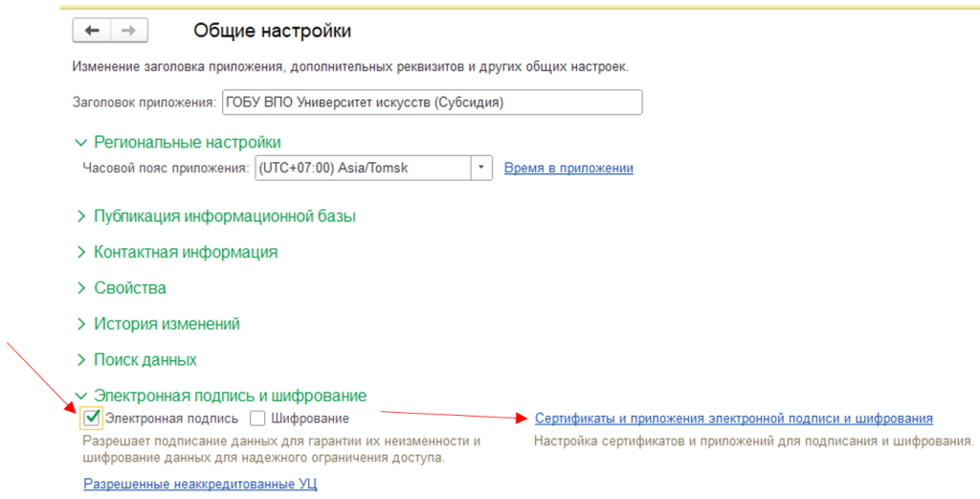
Task: Collapse Региональные настройки using its chevron icon
Action: pyautogui.click(x=80, y=143)
